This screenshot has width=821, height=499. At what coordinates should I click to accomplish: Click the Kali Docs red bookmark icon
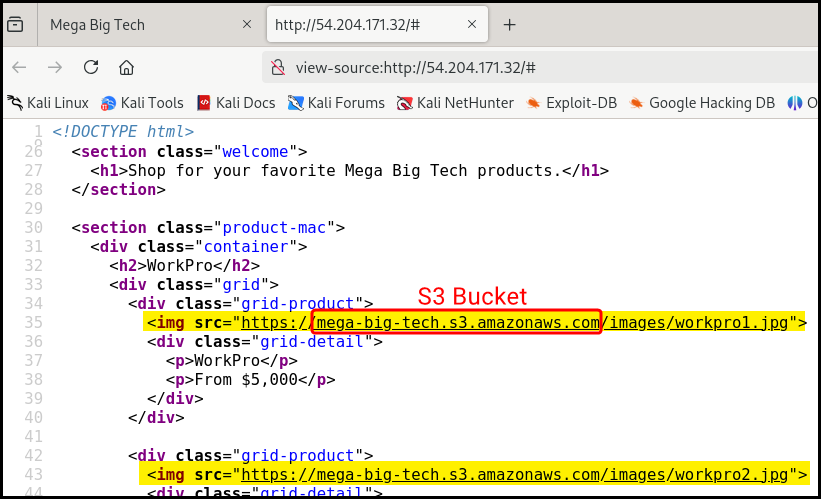point(204,103)
